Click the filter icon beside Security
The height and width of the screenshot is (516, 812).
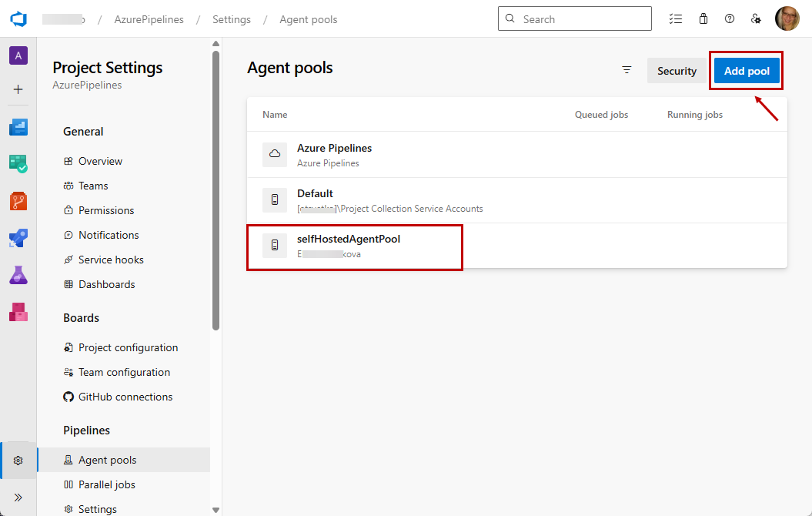coord(627,70)
